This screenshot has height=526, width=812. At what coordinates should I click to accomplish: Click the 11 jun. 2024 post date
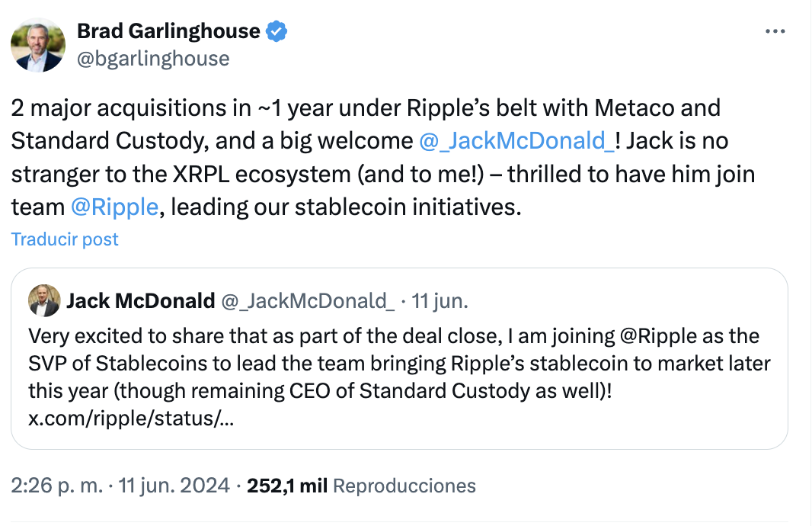[176, 486]
